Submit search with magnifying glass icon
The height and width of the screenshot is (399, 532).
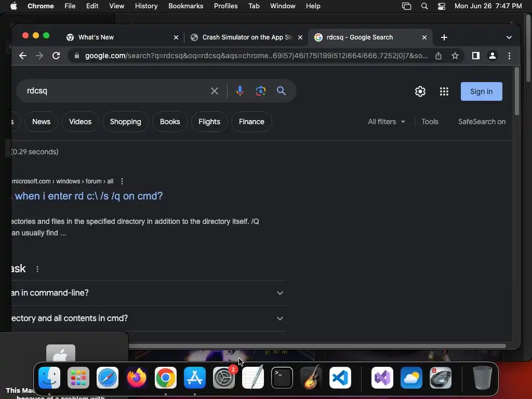pyautogui.click(x=281, y=91)
